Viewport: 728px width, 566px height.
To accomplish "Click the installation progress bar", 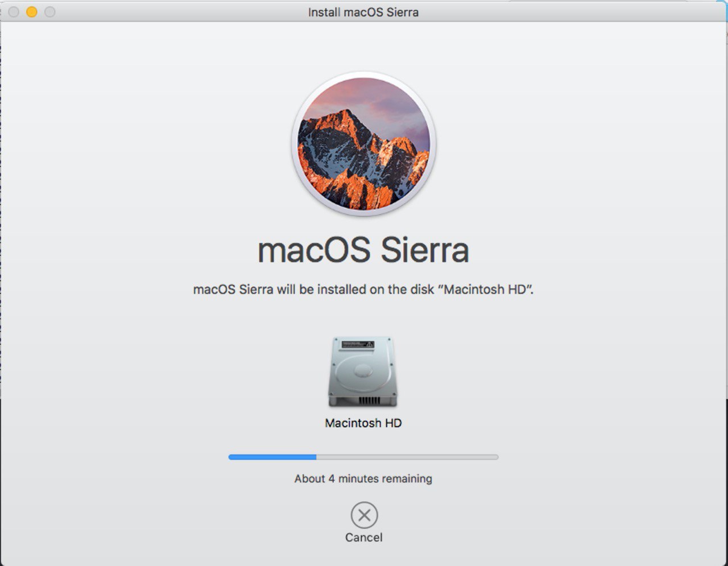I will coord(363,457).
